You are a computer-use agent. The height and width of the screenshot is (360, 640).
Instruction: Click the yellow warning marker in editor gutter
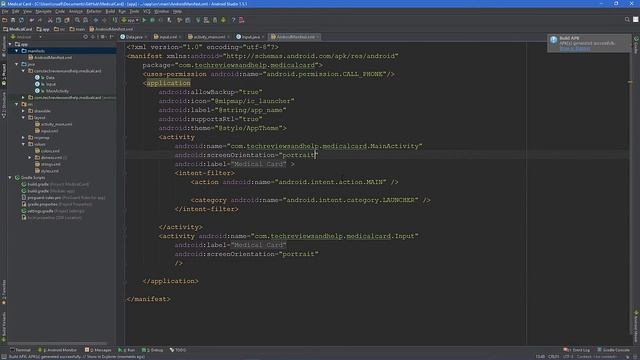pos(630,82)
